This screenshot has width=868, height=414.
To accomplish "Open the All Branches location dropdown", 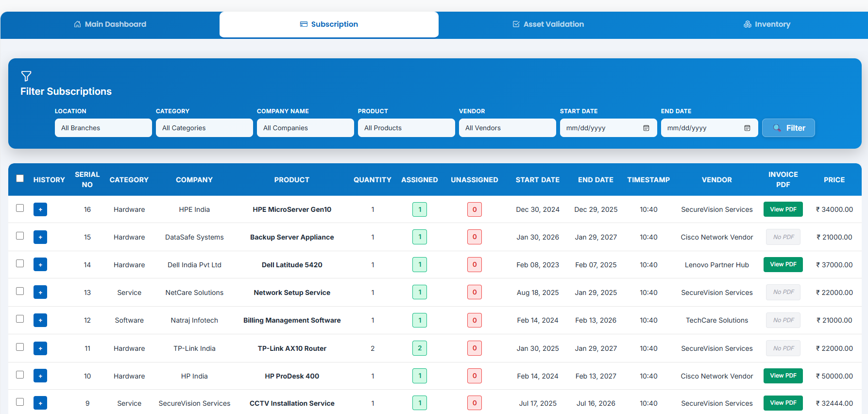I will [103, 128].
